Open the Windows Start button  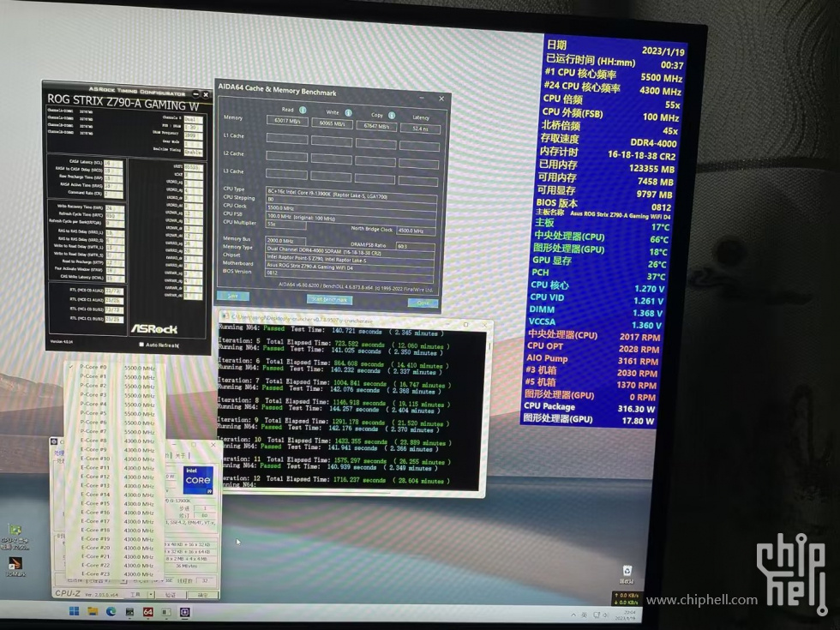point(74,610)
